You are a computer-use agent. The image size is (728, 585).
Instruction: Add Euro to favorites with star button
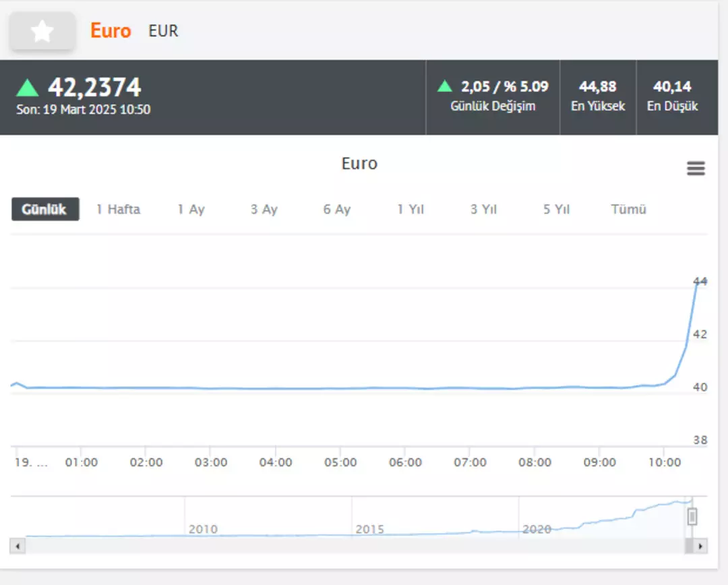pyautogui.click(x=42, y=31)
